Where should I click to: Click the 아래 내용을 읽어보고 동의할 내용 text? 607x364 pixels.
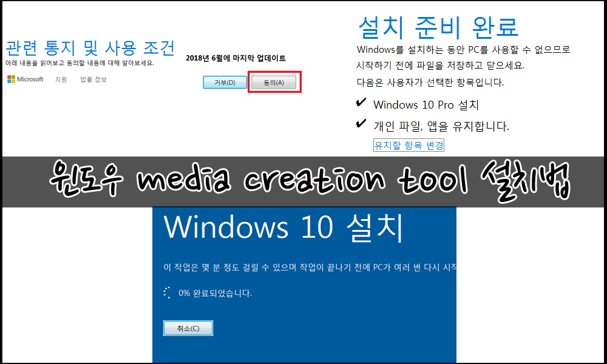tap(80, 63)
